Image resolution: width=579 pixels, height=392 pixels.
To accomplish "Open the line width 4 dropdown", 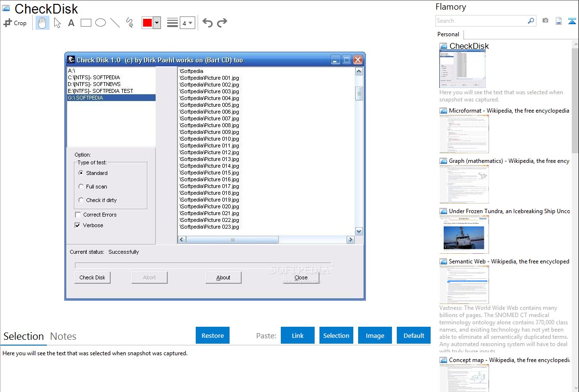I will (188, 23).
